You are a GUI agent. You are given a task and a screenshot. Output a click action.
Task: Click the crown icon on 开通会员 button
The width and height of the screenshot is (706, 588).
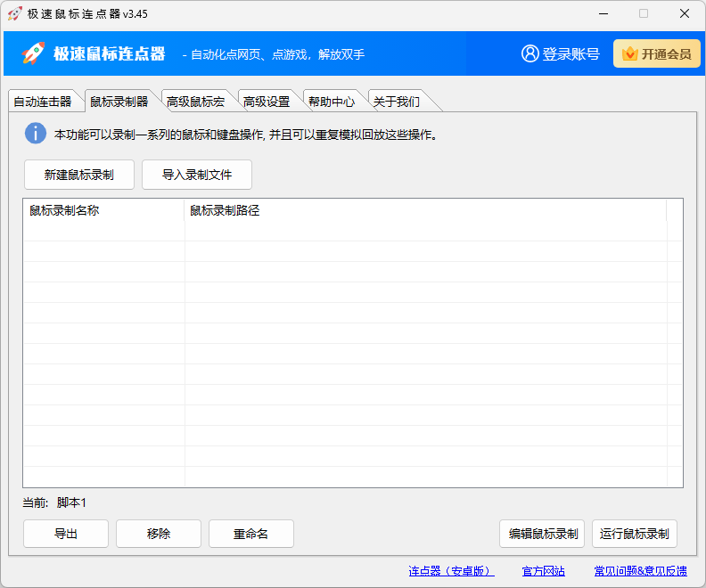click(629, 54)
